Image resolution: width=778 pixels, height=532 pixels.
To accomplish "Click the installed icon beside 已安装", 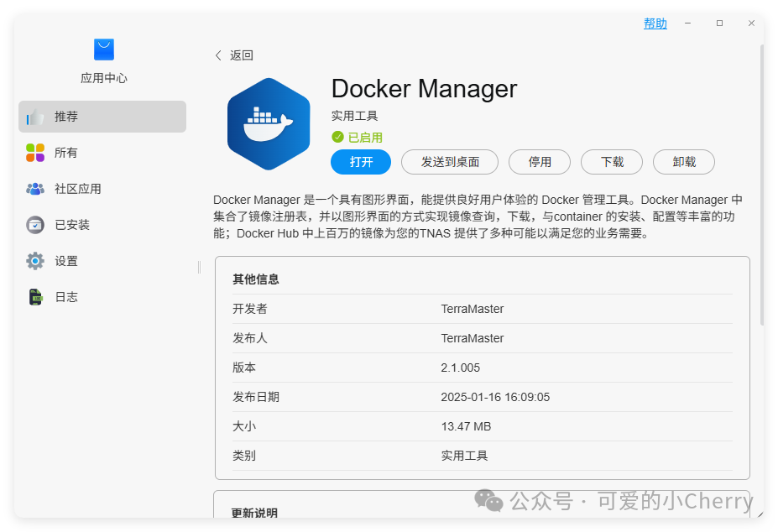I will (x=35, y=225).
